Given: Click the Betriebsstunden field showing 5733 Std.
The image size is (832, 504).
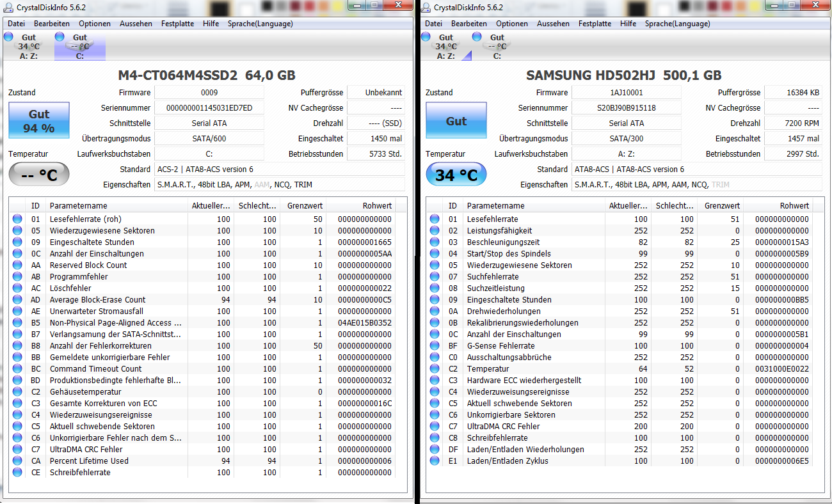Looking at the screenshot, I should coord(376,154).
